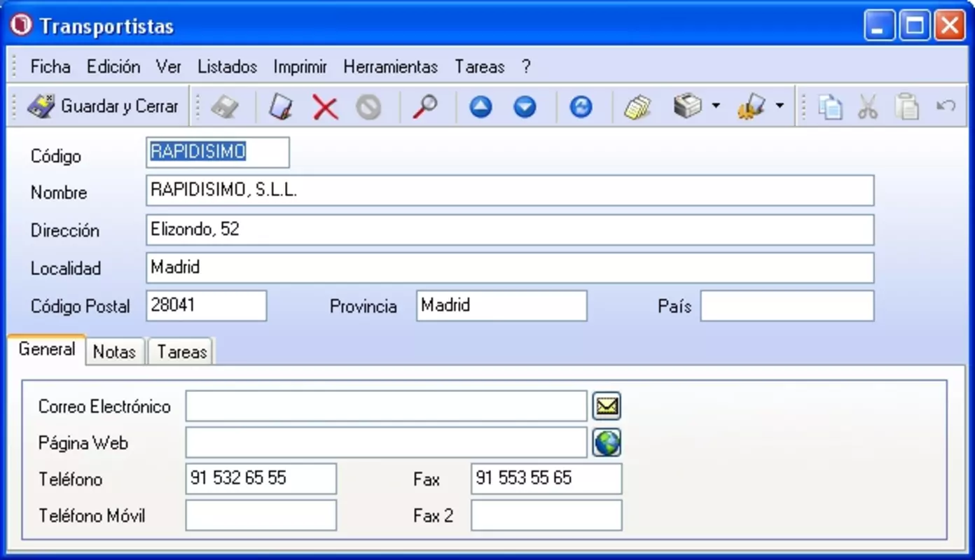Click the clipboard paste icon

click(907, 107)
